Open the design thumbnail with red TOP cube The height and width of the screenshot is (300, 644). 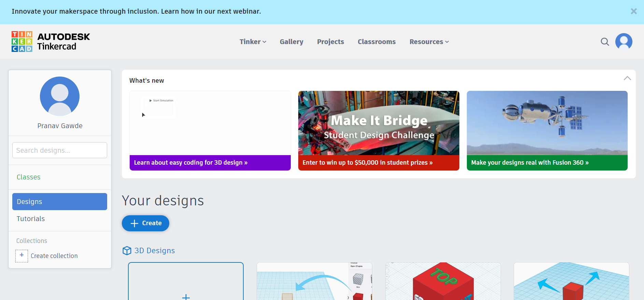443,282
